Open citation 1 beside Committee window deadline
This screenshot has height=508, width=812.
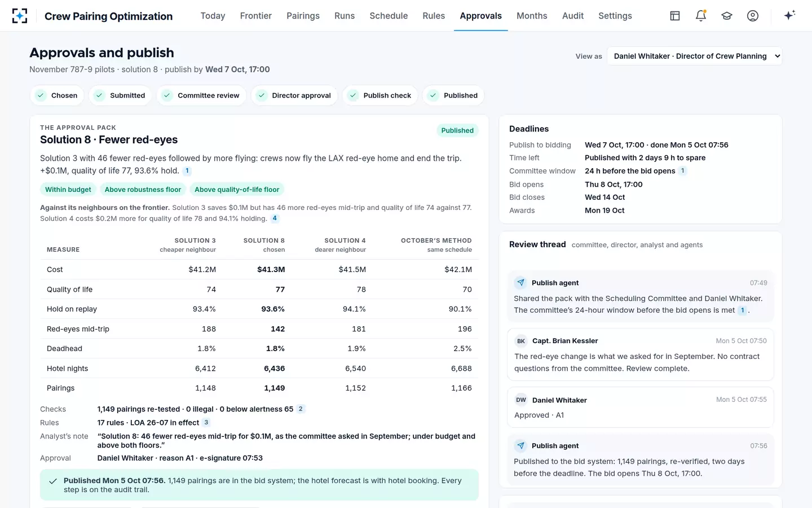tap(683, 170)
